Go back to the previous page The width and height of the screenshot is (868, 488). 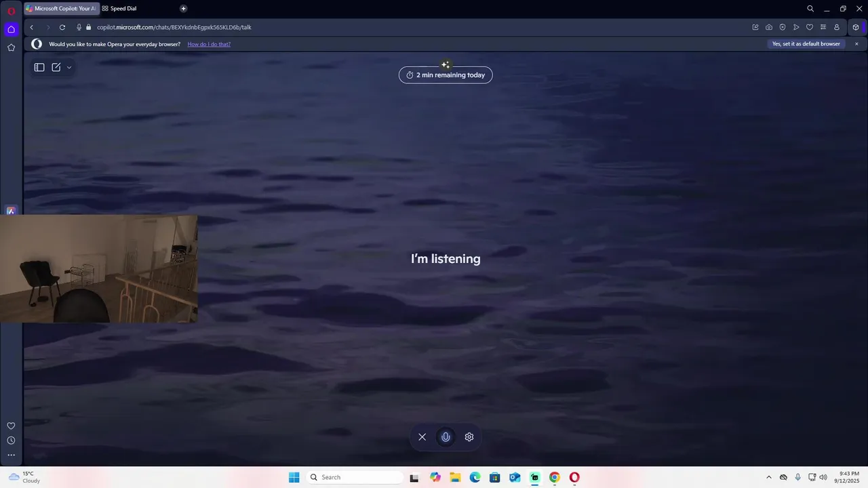pos(31,27)
